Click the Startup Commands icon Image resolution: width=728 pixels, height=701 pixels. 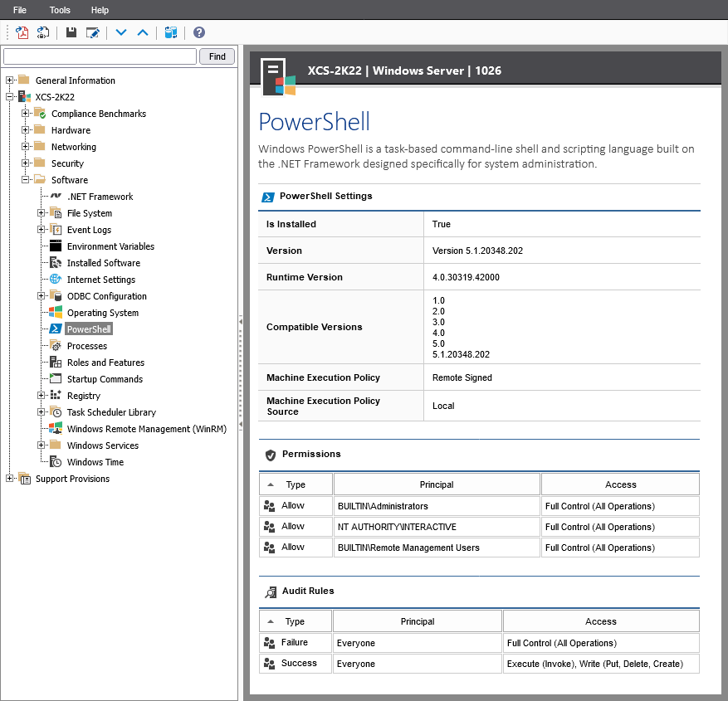(56, 378)
